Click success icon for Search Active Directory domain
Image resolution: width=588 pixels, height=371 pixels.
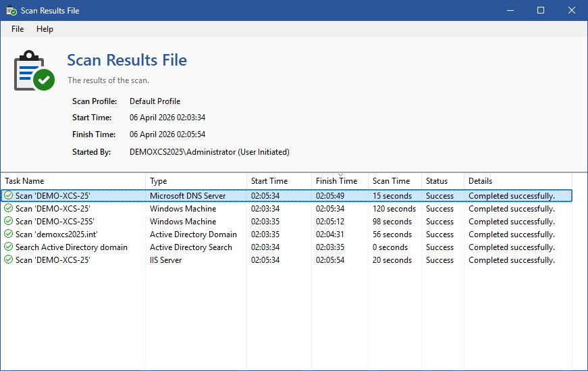click(8, 247)
